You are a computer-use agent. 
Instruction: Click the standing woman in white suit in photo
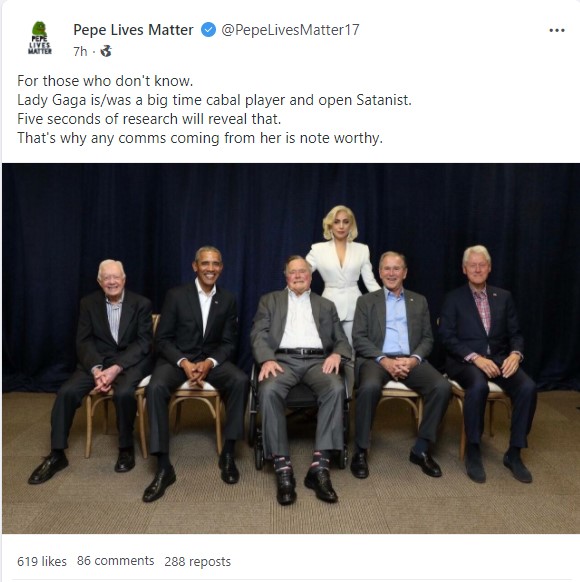click(x=342, y=265)
